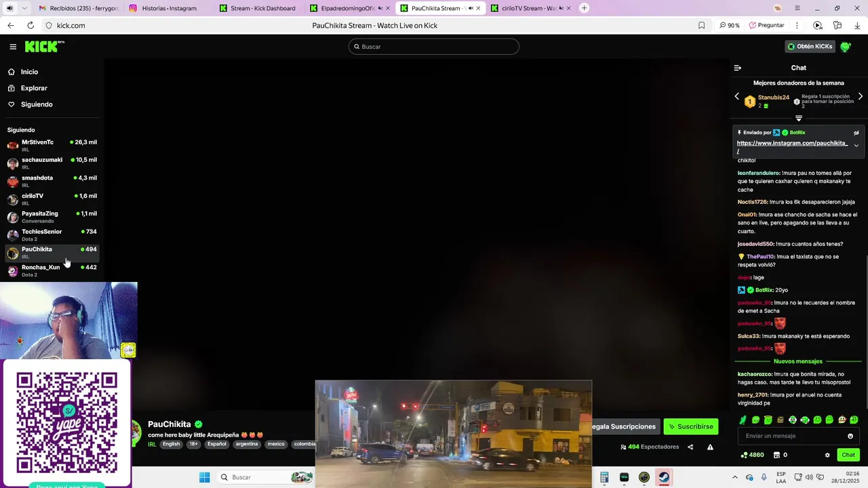
Task: Click the Preguntar assistant button
Action: pyautogui.click(x=767, y=26)
